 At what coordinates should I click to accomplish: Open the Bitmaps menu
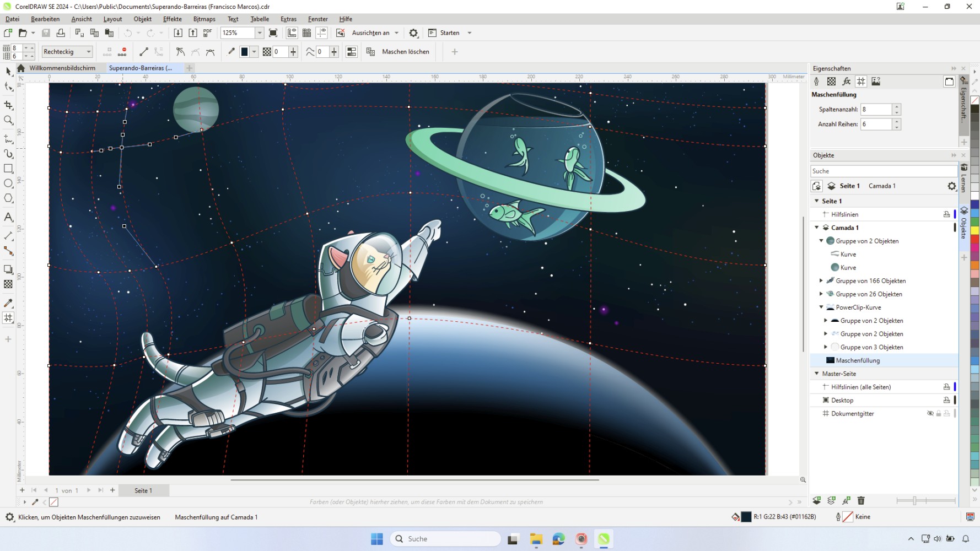click(204, 19)
